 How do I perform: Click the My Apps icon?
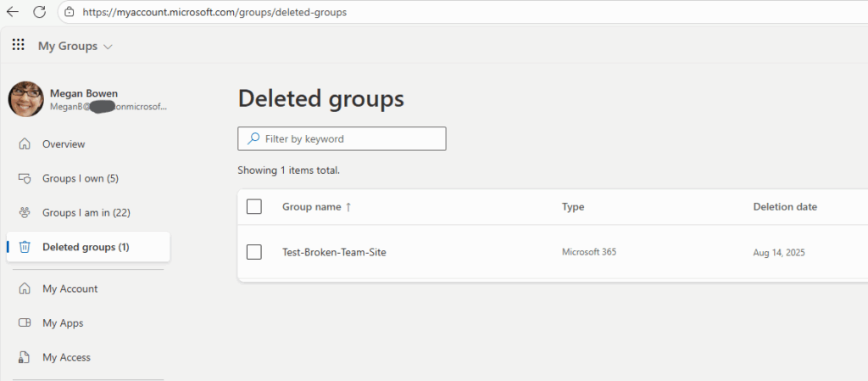[25, 322]
